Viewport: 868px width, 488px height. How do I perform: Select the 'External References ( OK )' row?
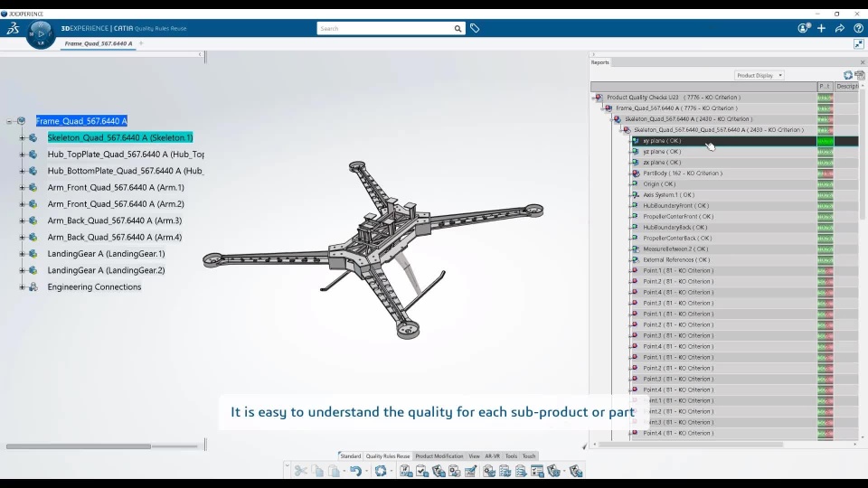676,260
